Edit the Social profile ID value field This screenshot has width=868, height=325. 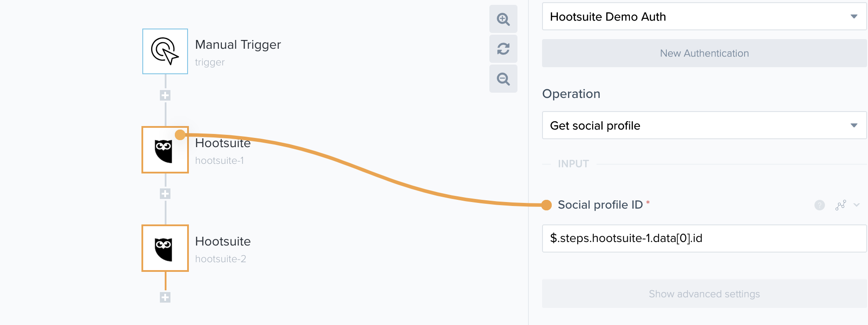pos(704,238)
